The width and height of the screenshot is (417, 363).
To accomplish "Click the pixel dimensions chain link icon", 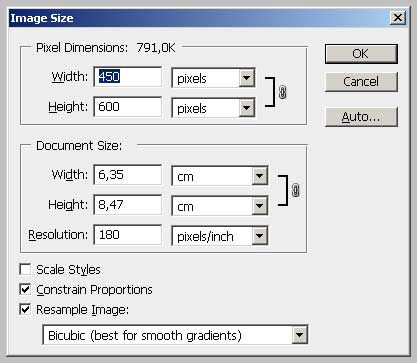I will pos(282,92).
